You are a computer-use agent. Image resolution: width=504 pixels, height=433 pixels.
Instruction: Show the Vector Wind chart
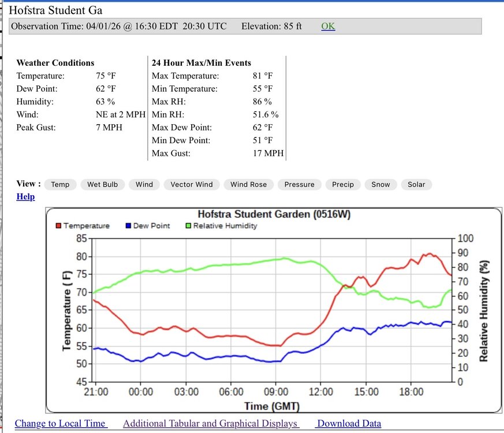click(192, 184)
